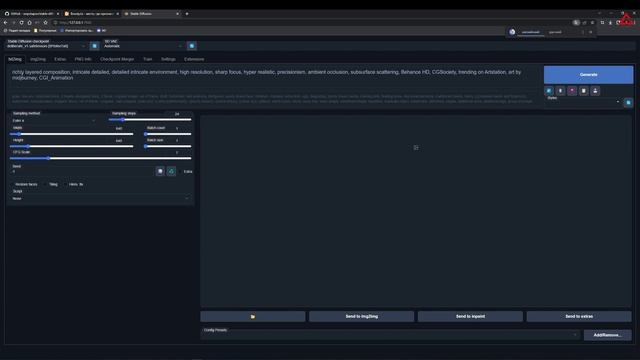Go to the Checkpoint Merger tab
Screen dimensions: 640x360
tap(117, 59)
